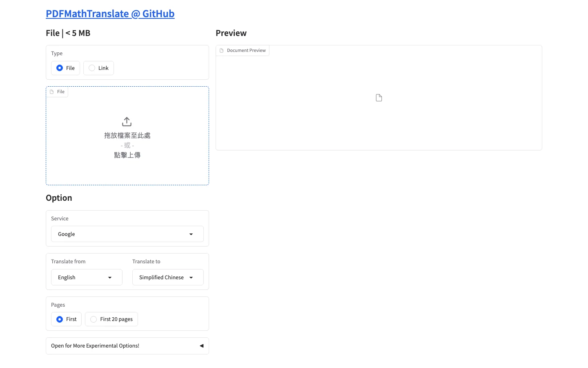The height and width of the screenshot is (368, 588).
Task: Expand Open for More Experimental Options
Action: pyautogui.click(x=127, y=346)
